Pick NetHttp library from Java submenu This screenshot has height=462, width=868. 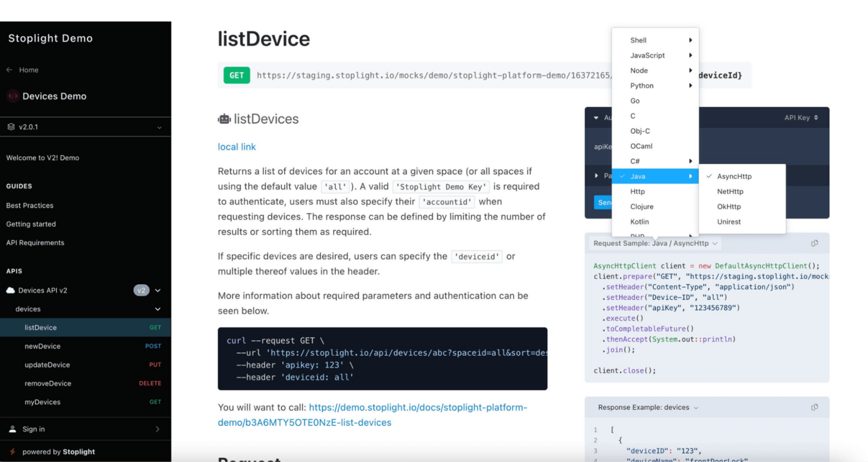point(742,192)
